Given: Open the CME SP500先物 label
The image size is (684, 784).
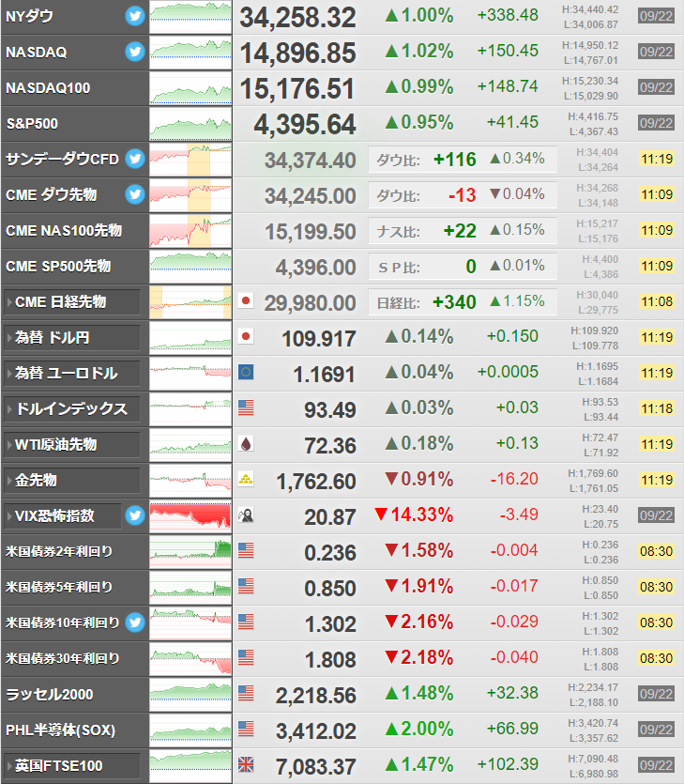Looking at the screenshot, I should coord(58,267).
